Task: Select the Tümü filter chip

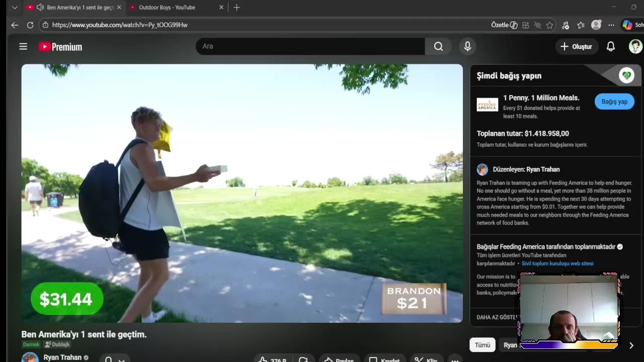Action: point(482,345)
